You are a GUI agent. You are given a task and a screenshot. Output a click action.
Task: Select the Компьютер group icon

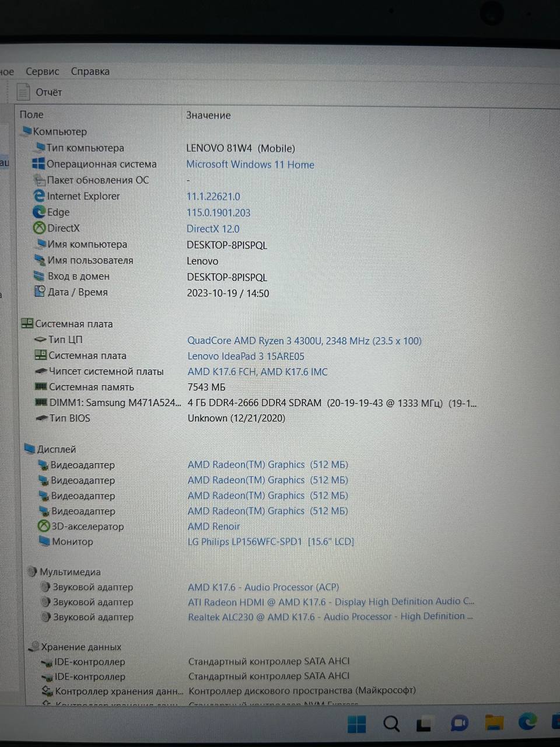[27, 131]
